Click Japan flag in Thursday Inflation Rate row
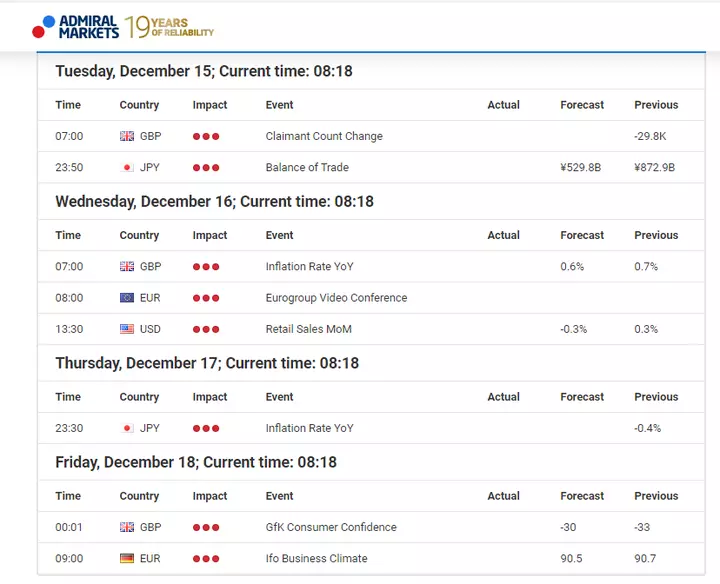720x584 pixels. [127, 428]
